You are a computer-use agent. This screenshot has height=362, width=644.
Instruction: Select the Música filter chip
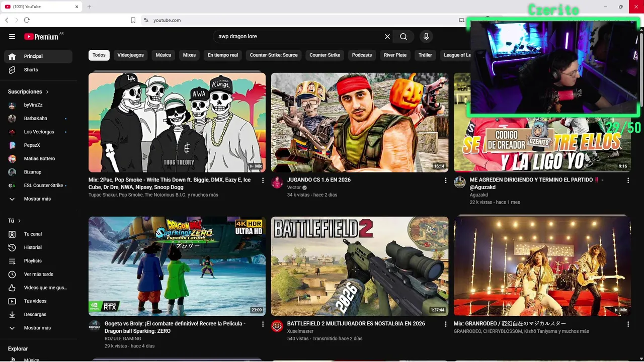point(164,55)
